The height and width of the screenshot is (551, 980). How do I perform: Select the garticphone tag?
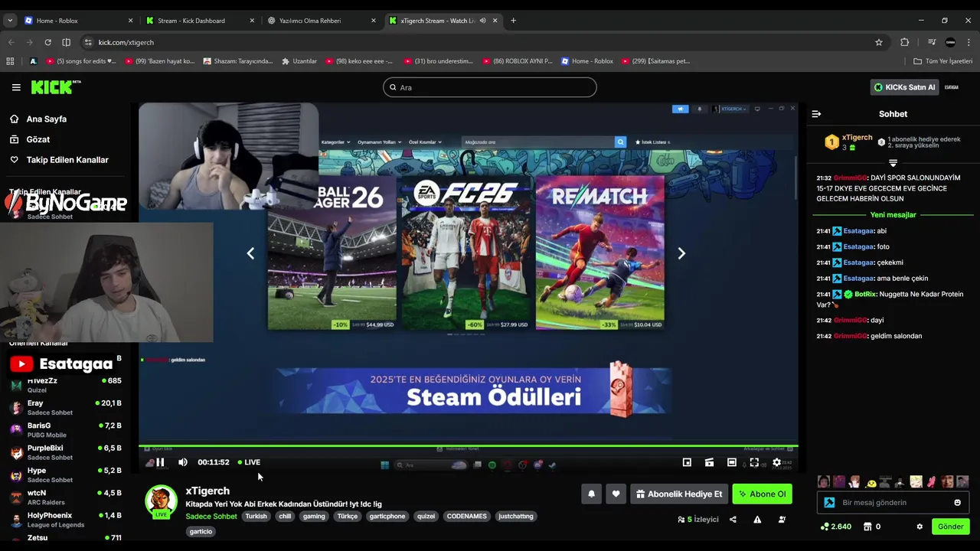click(387, 517)
